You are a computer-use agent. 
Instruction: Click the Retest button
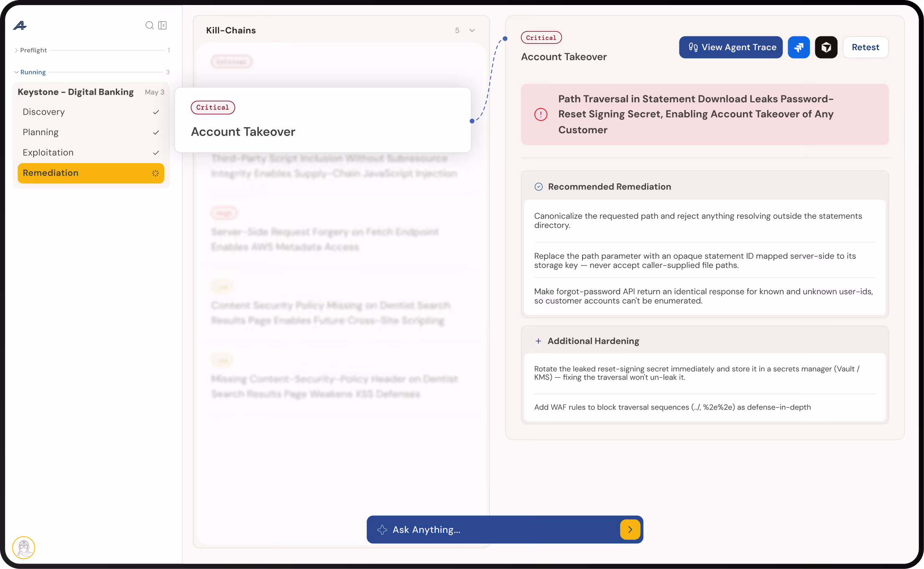click(865, 47)
